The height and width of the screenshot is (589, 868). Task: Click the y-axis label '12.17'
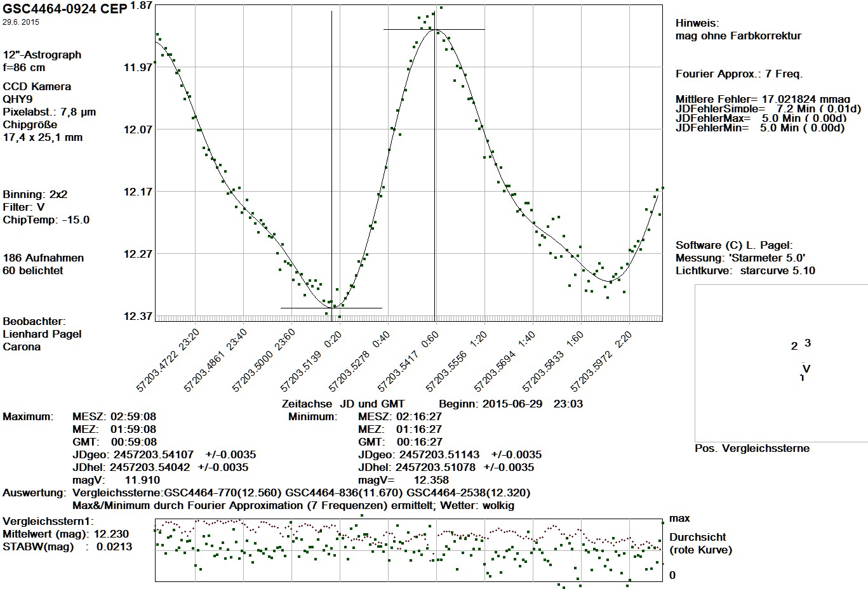click(138, 191)
